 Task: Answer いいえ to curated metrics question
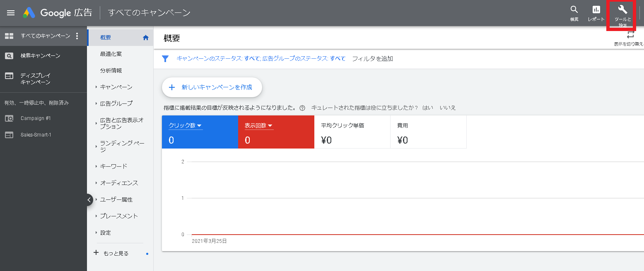[448, 108]
